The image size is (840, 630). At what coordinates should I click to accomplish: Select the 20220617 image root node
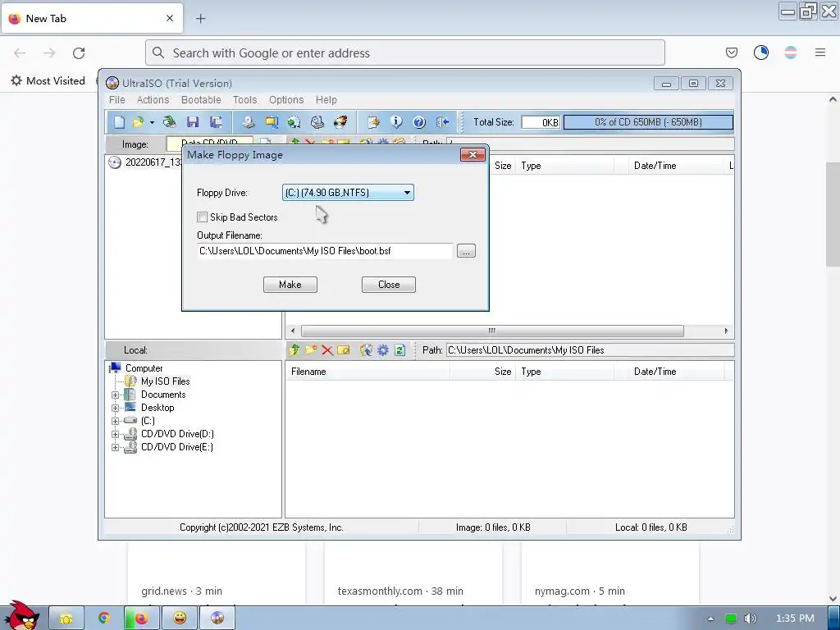pos(153,162)
